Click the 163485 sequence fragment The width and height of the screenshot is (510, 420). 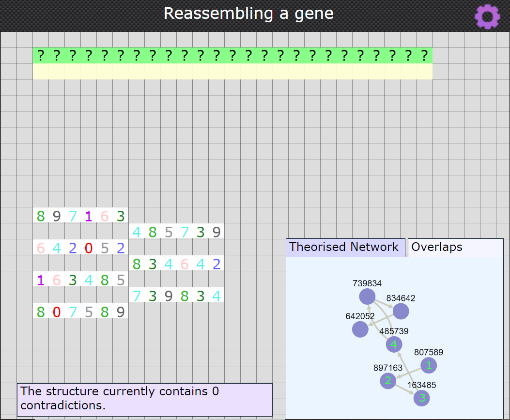[81, 280]
